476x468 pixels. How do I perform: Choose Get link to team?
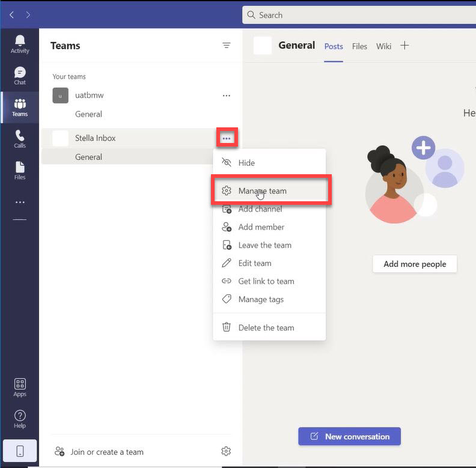point(269,281)
